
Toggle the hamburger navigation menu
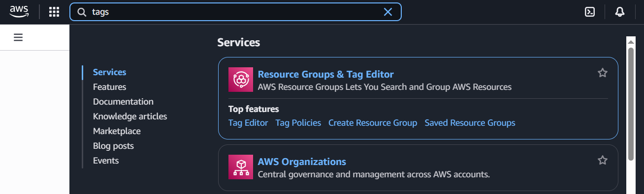(18, 37)
